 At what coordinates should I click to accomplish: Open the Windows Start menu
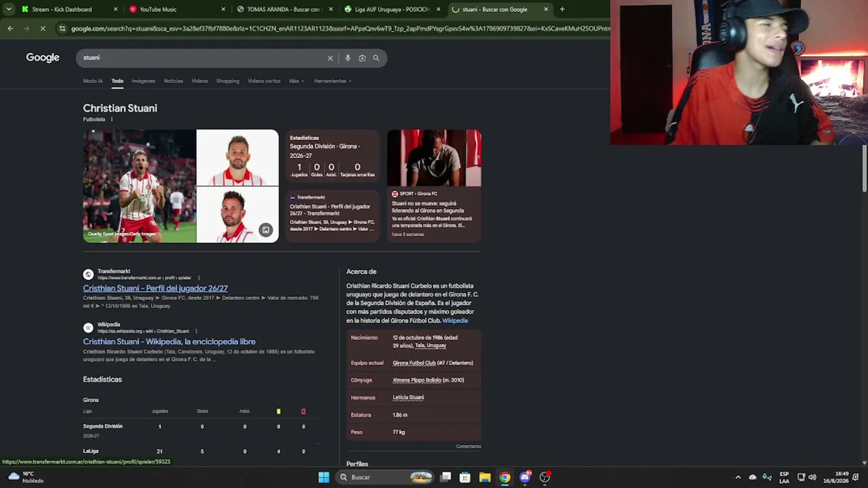324,477
